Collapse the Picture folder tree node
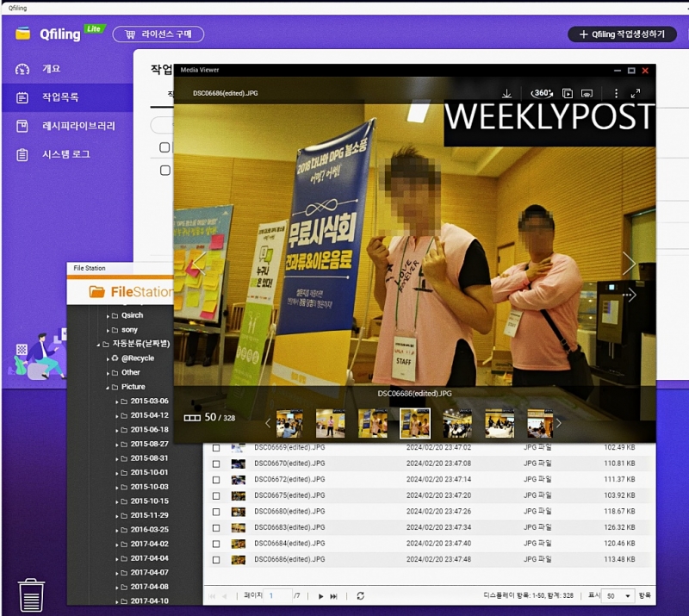Image resolution: width=689 pixels, height=616 pixels. pyautogui.click(x=107, y=387)
